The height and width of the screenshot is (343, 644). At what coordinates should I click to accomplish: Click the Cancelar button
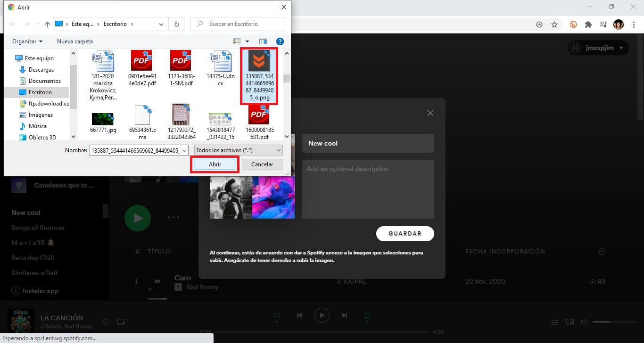[262, 164]
